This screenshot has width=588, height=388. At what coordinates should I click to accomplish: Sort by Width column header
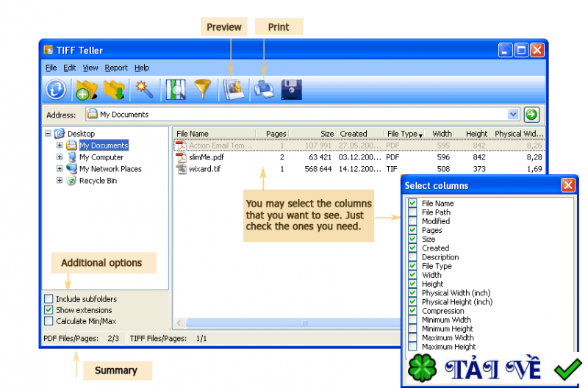coord(441,134)
